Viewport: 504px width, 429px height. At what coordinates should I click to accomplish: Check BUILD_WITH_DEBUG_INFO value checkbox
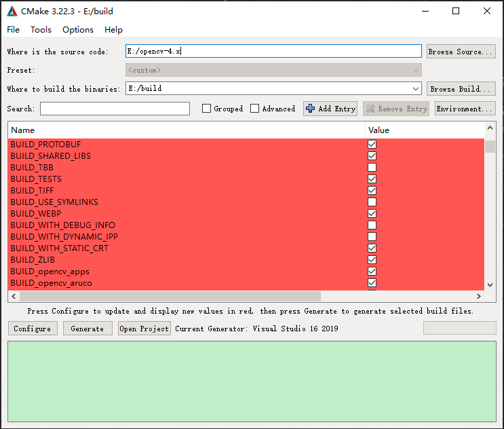point(372,225)
